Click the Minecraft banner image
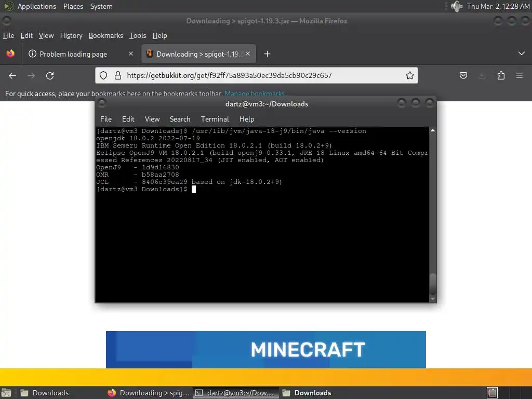 click(266, 350)
